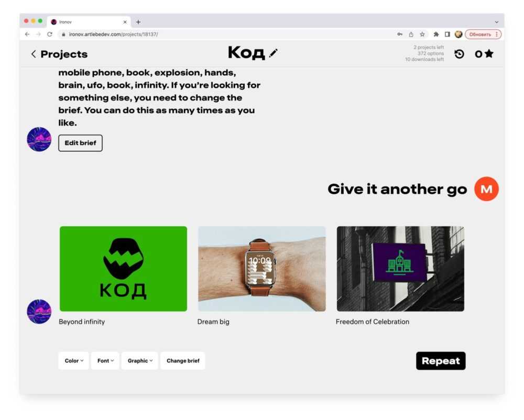Open the extensions puzzle icon

(436, 34)
